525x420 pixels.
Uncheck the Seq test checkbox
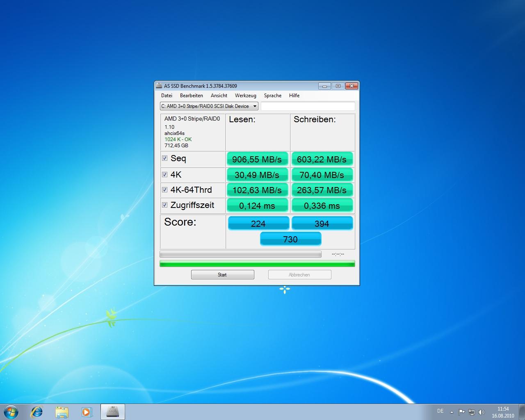164,158
